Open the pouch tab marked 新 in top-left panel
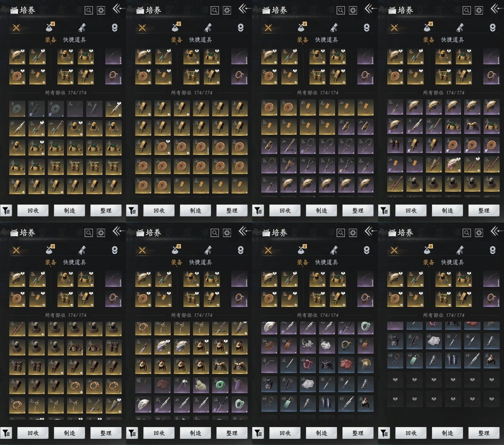Screen dimensions: 504x445 click(50, 27)
